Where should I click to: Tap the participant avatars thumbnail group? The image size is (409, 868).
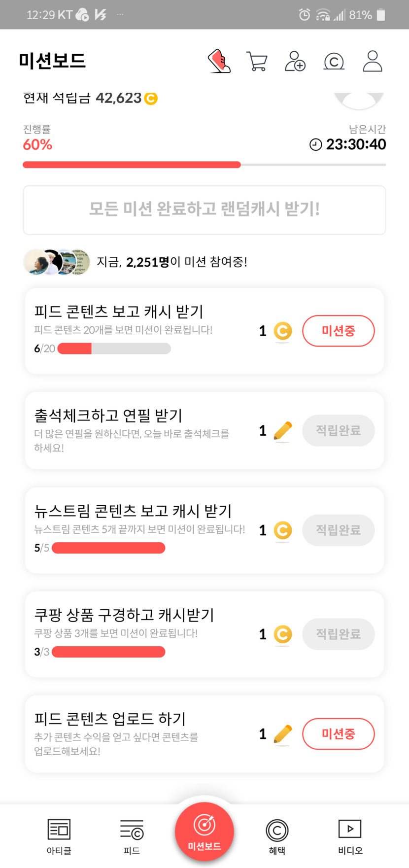pyautogui.click(x=57, y=262)
